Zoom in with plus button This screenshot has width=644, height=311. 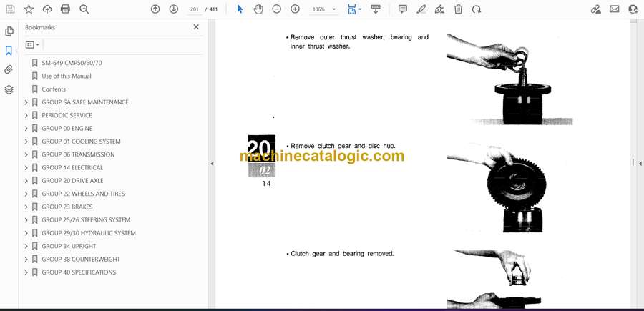[295, 9]
